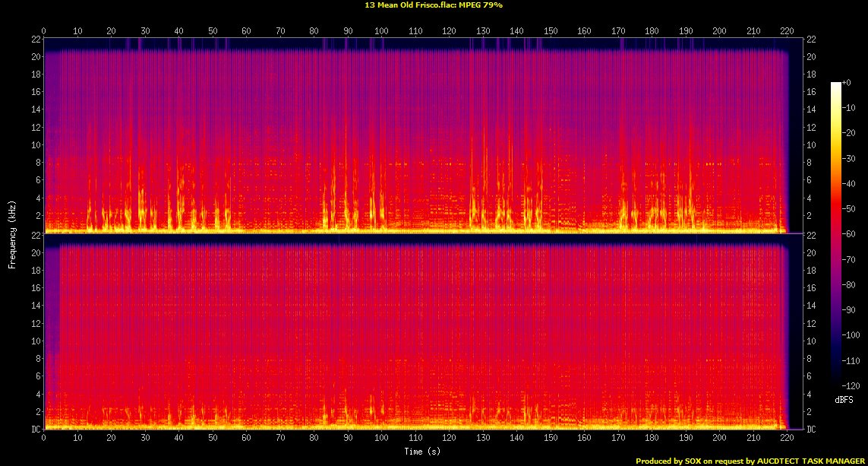Click the 'Time (s)' axis label
868x466 pixels.
[x=423, y=451]
